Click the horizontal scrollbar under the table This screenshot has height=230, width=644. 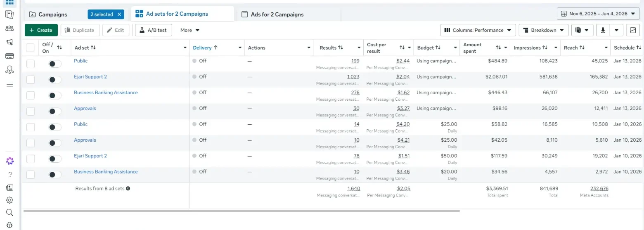(241, 211)
